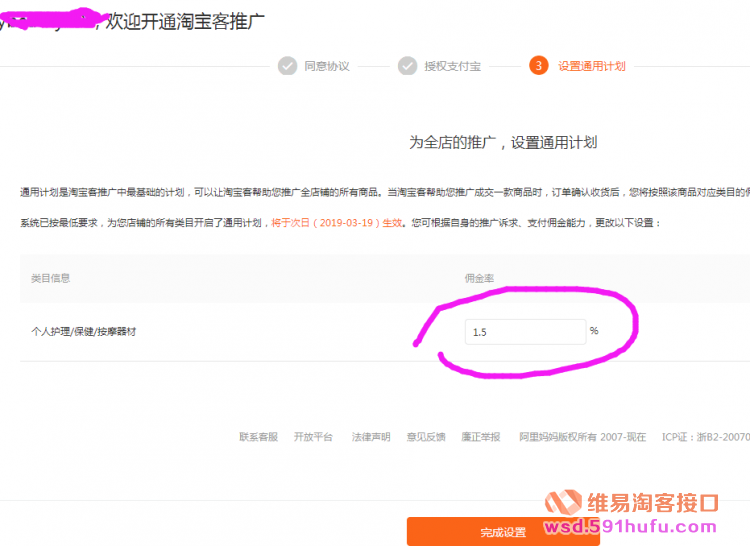Click the orange 将于次日（2019-03-19）生效 text

click(337, 223)
